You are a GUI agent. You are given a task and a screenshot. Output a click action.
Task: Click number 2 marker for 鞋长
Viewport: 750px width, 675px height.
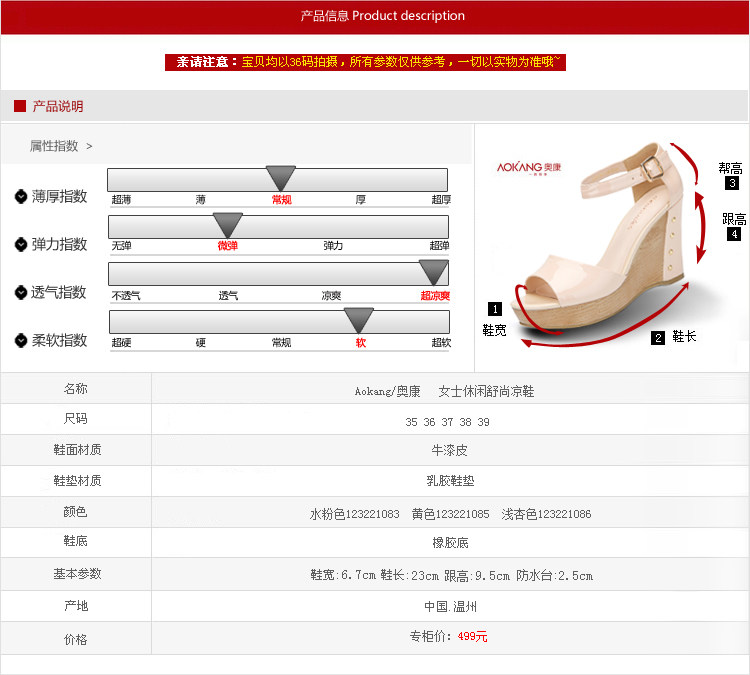(x=658, y=338)
